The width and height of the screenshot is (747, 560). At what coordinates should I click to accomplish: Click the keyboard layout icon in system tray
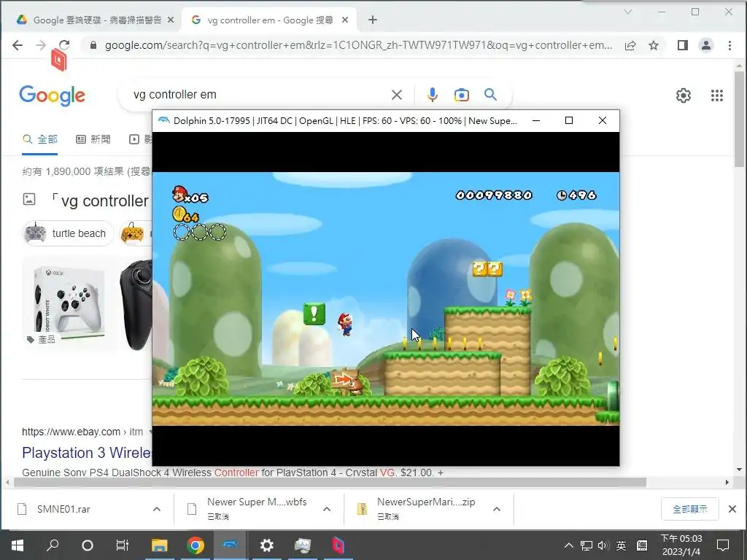coord(642,545)
